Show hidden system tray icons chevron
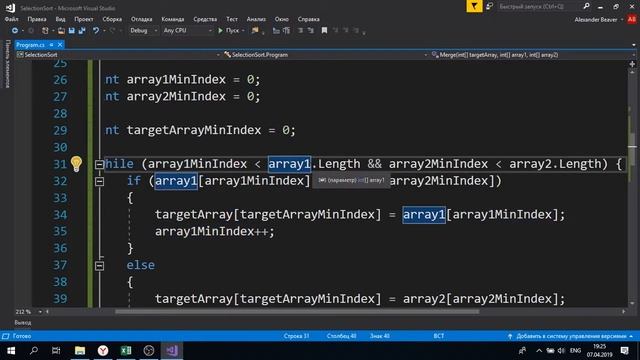Image resolution: width=640 pixels, height=360 pixels. [539, 351]
